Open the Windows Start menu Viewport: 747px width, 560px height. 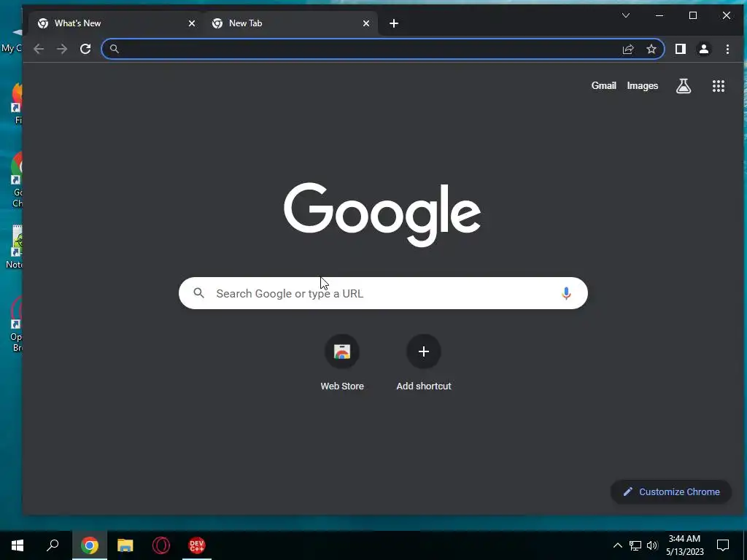click(18, 545)
